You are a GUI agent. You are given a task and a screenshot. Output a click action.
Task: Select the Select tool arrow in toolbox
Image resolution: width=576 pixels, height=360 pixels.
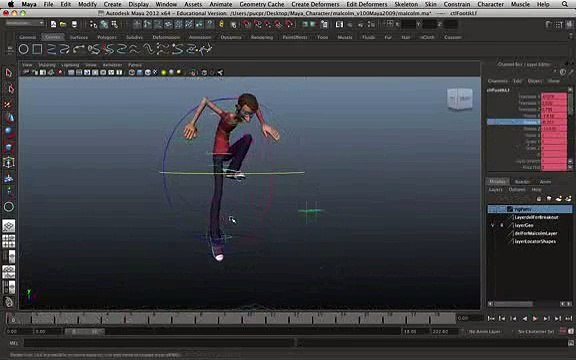point(9,73)
